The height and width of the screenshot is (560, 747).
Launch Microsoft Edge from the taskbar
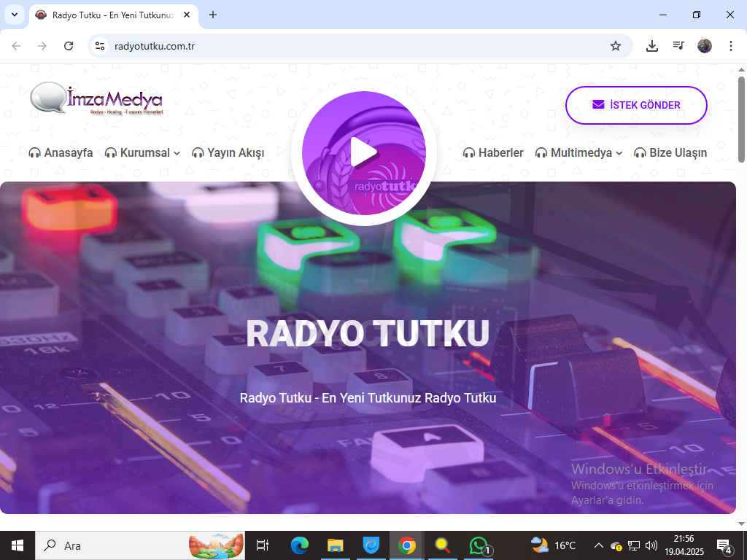pyautogui.click(x=300, y=545)
